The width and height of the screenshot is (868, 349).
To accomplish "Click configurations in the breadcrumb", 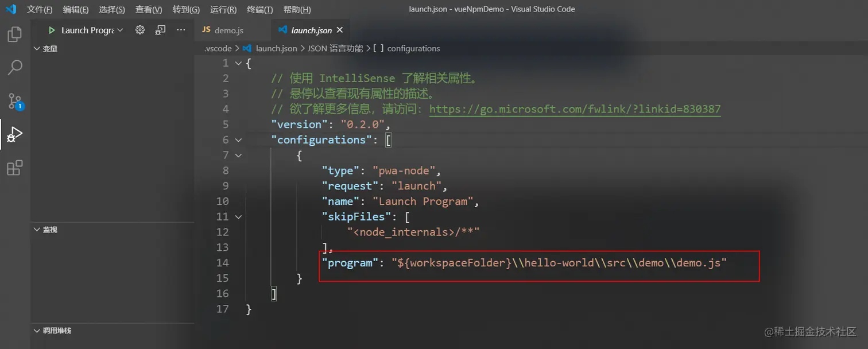I will tap(413, 49).
